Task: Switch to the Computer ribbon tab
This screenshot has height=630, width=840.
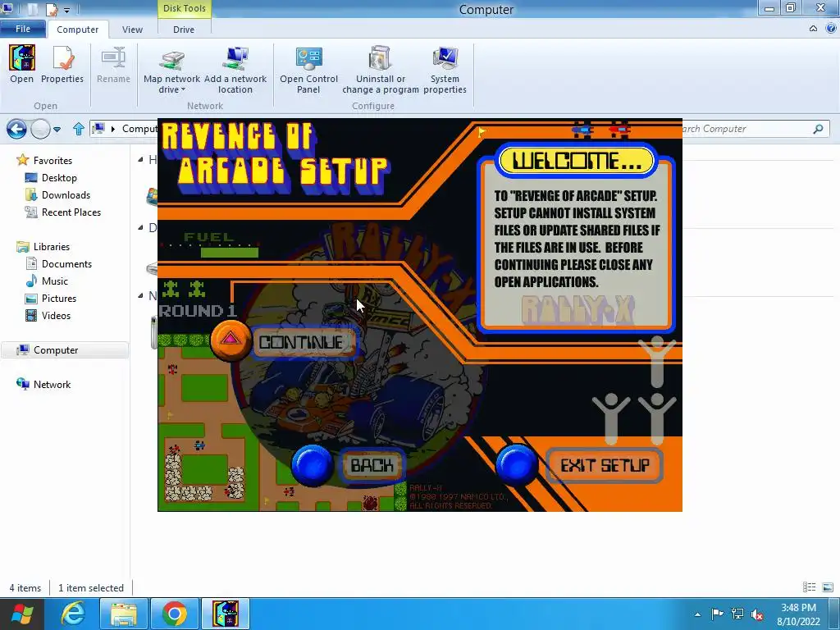Action: (78, 30)
